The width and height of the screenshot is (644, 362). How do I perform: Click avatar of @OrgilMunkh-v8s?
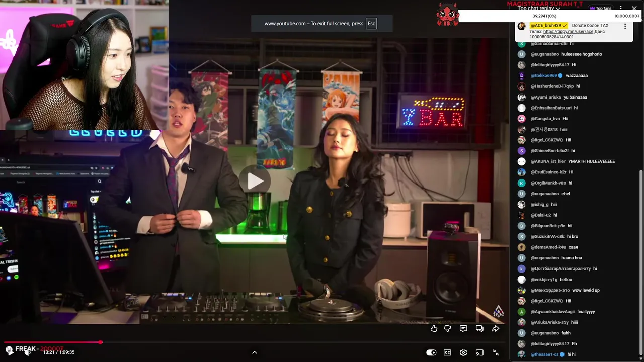click(x=522, y=183)
